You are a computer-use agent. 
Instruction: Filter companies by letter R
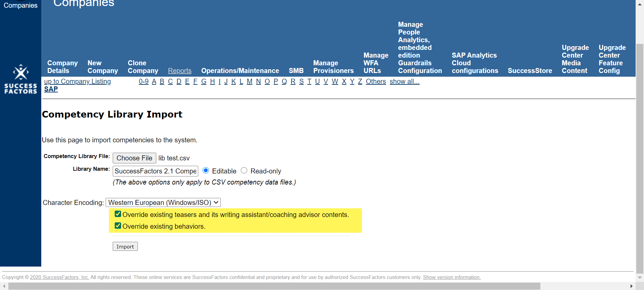(x=293, y=81)
